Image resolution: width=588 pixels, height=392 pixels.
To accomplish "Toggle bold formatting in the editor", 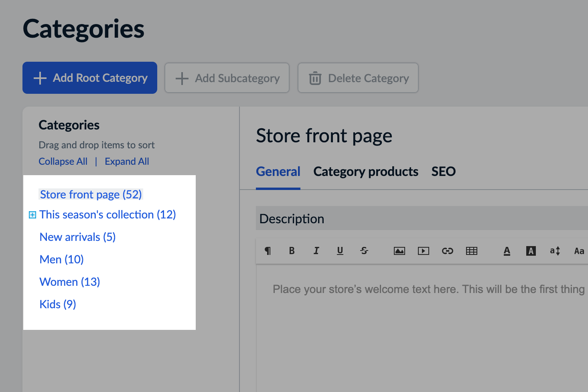I will 292,251.
